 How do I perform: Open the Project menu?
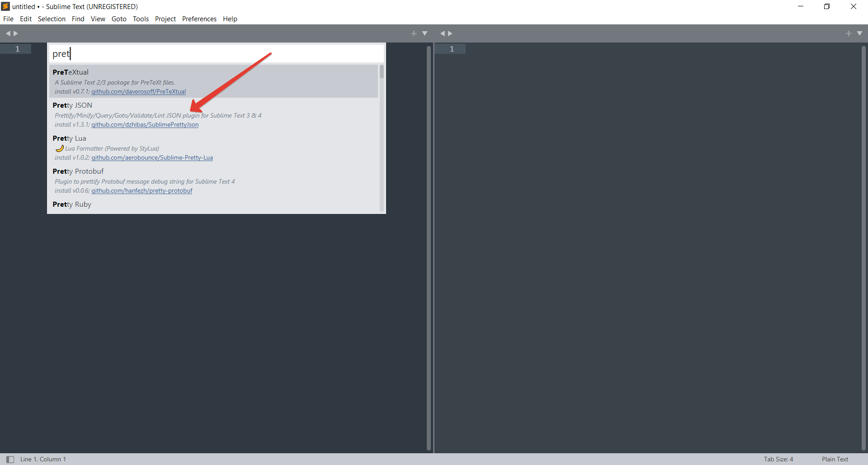165,19
